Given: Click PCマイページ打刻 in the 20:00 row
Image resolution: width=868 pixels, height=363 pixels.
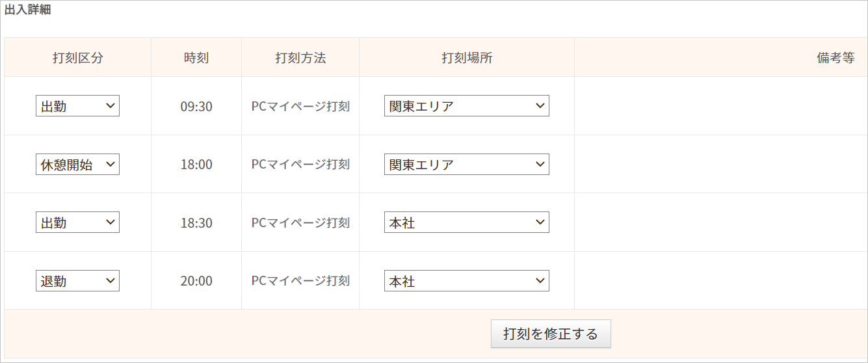Looking at the screenshot, I should (300, 281).
